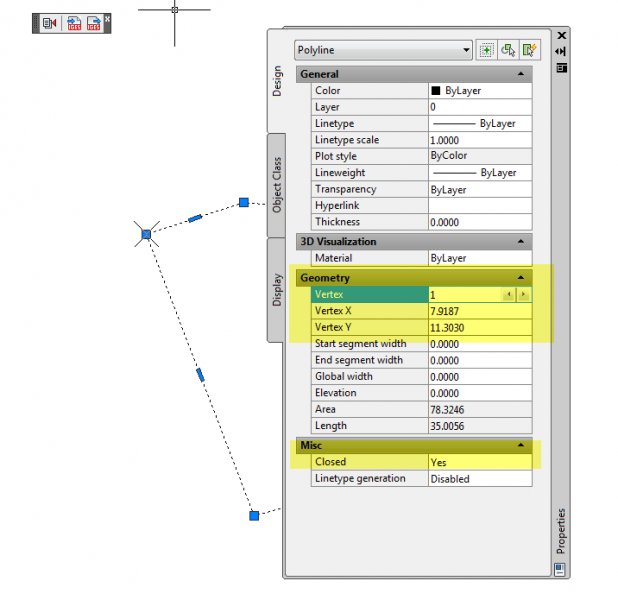
Task: Click the IGES import icon
Action: click(x=74, y=23)
